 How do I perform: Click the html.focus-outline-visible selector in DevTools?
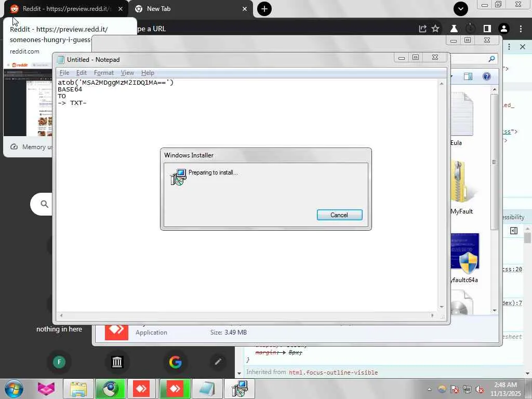333,373
